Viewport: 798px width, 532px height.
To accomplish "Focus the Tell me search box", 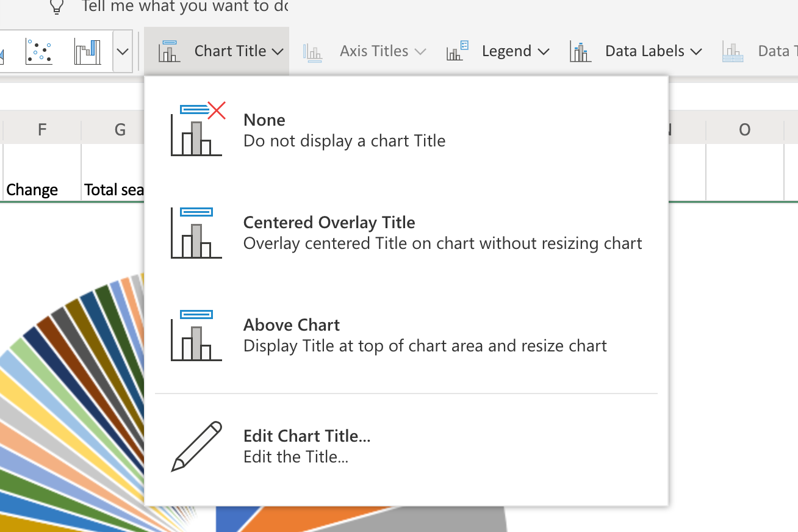I will [x=184, y=7].
